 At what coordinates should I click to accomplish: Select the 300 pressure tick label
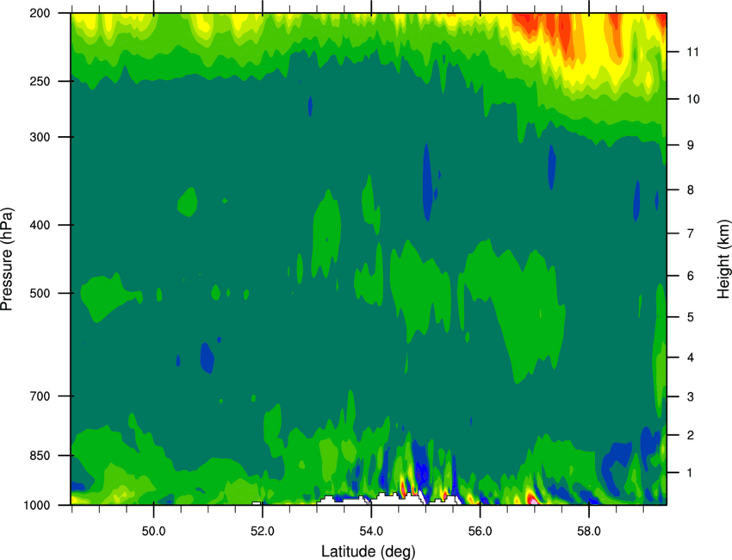40,137
